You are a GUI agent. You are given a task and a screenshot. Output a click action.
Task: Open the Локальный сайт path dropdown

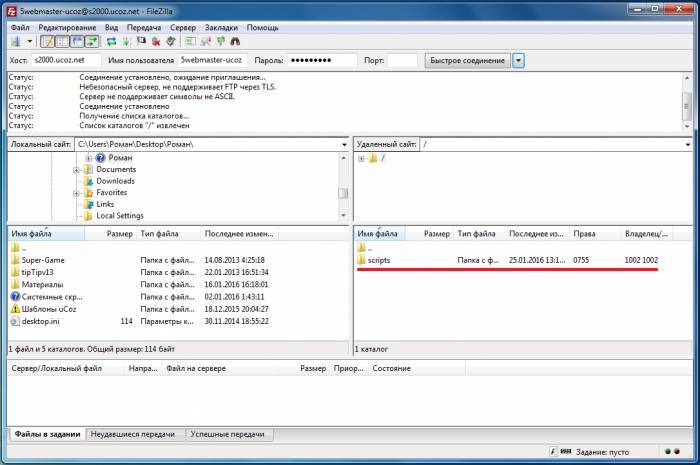point(344,145)
